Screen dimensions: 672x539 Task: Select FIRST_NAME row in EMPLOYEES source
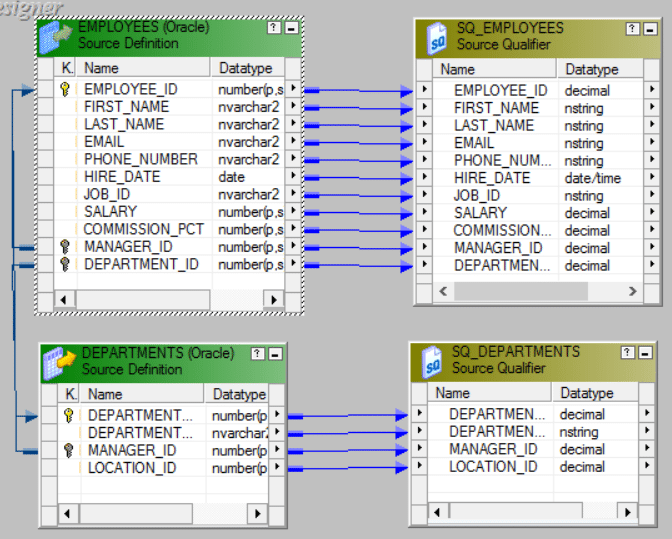[169, 106]
